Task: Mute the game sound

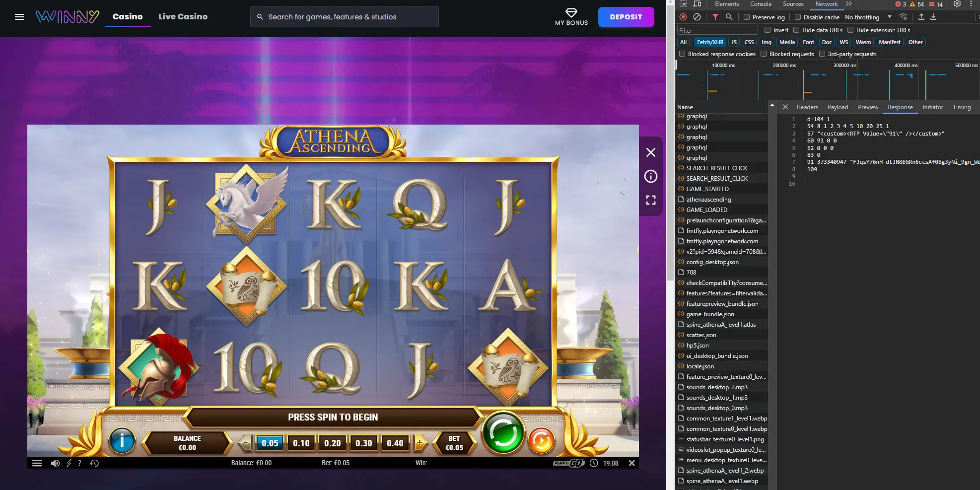Action: tap(55, 463)
